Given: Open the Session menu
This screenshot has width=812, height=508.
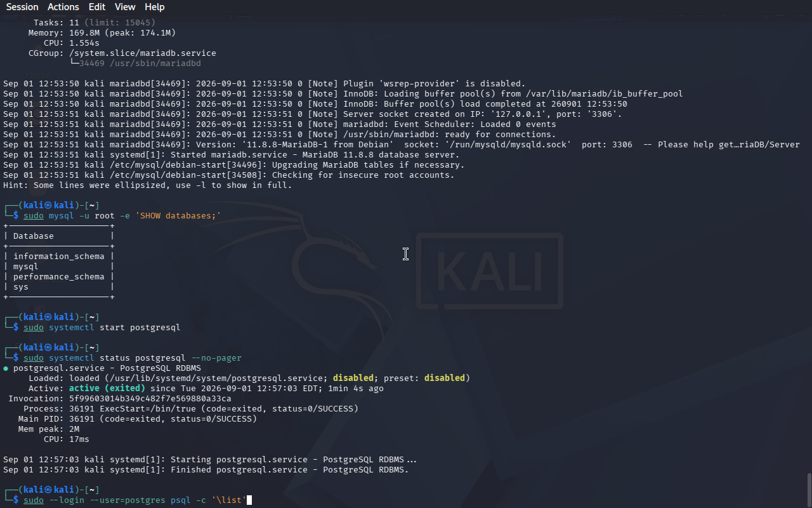Looking at the screenshot, I should click(22, 7).
